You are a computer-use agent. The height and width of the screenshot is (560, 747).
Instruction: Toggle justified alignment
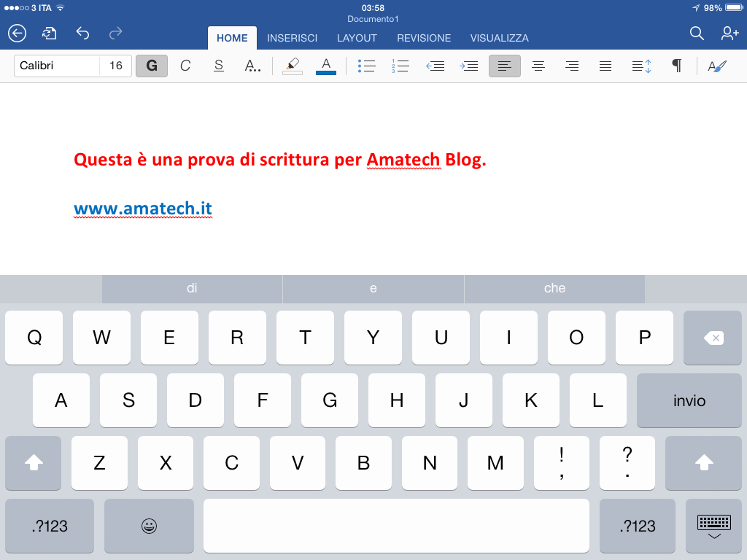(x=605, y=66)
